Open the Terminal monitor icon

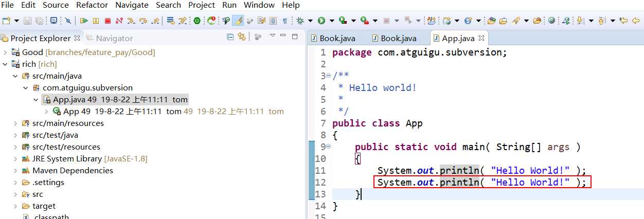point(53,21)
